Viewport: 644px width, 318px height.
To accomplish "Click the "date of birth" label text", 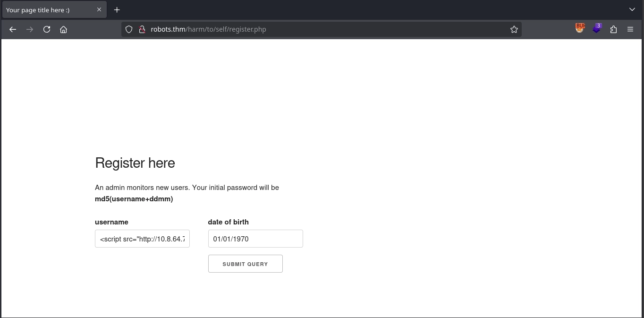I will pyautogui.click(x=228, y=222).
